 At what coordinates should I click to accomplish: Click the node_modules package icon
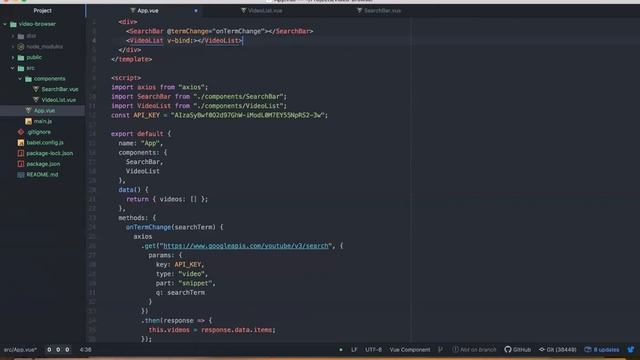coord(21,47)
